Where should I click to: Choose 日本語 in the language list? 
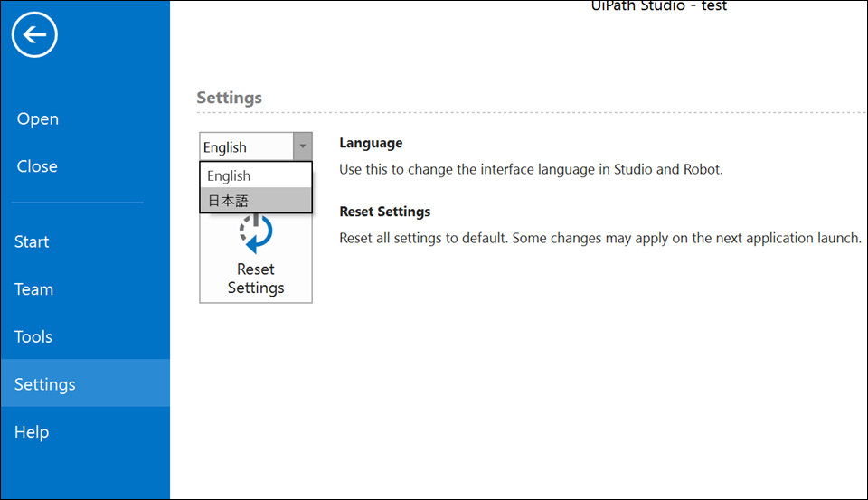(256, 201)
